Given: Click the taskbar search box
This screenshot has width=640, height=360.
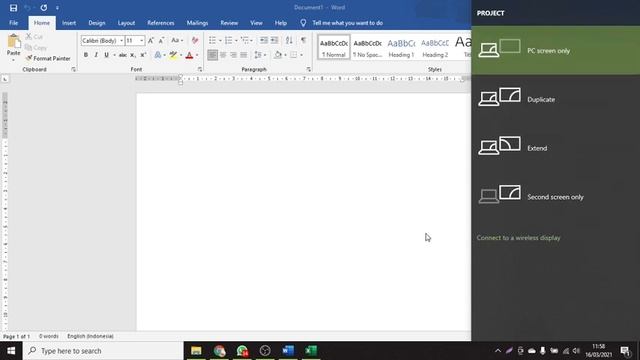Looking at the screenshot, I should click(103, 351).
